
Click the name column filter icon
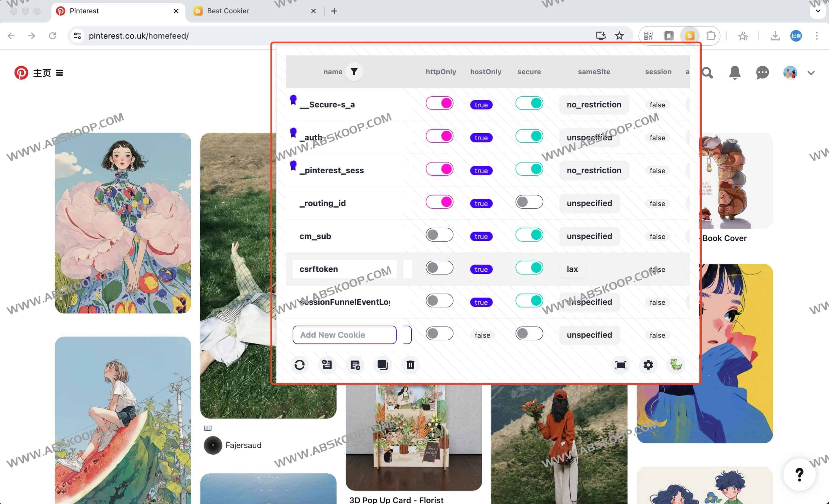click(x=354, y=71)
